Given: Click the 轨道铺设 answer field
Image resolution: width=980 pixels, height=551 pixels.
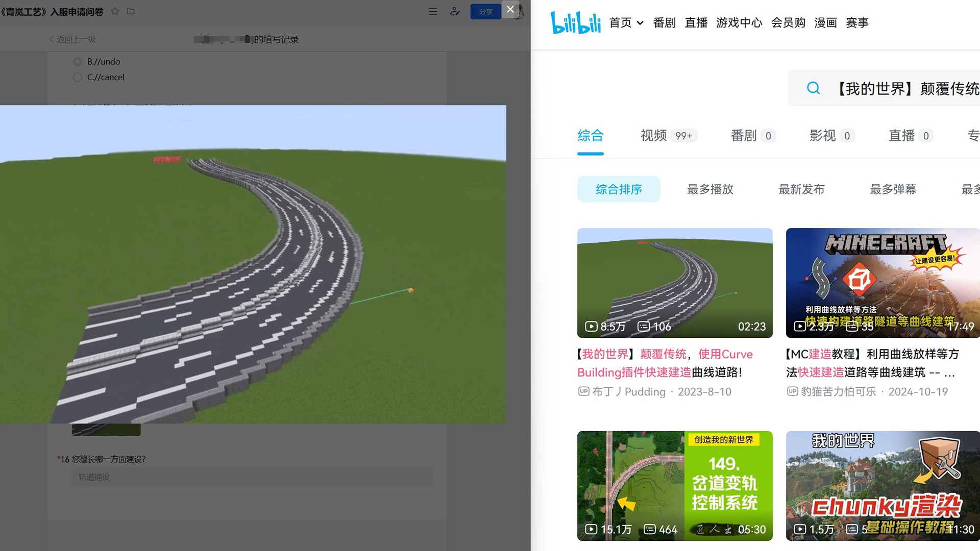Looking at the screenshot, I should 252,477.
